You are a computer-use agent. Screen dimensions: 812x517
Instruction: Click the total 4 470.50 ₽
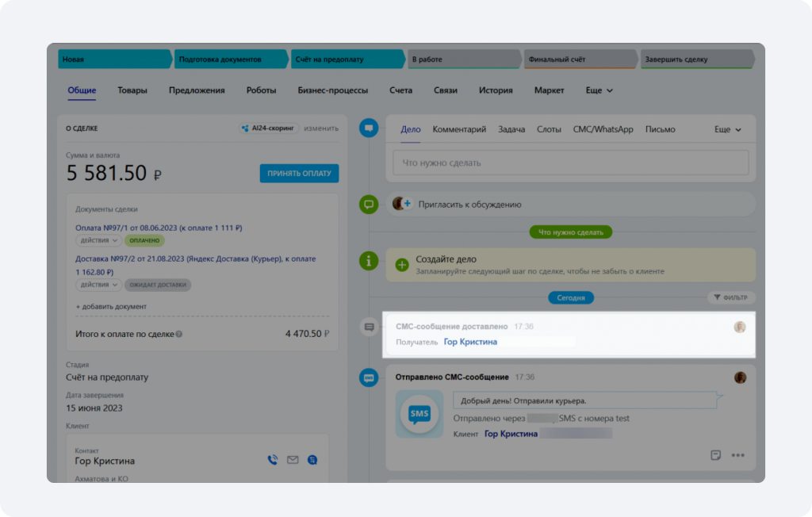pos(307,334)
